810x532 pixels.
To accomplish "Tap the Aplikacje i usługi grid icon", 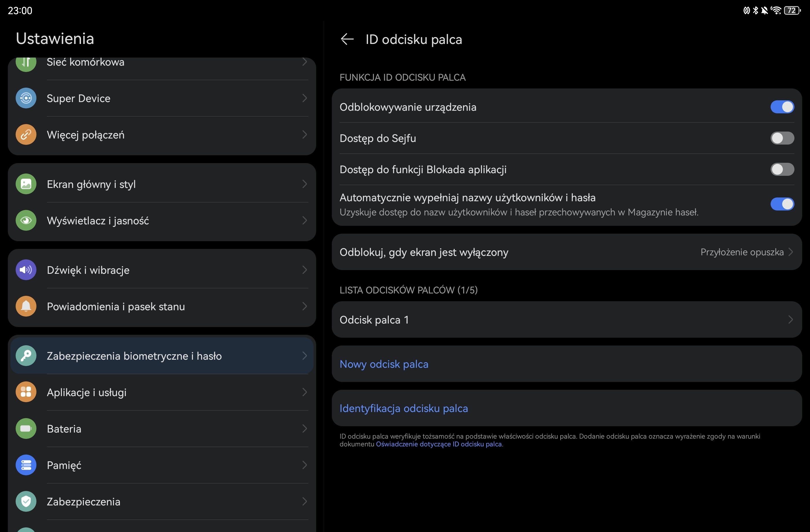I will 26,392.
